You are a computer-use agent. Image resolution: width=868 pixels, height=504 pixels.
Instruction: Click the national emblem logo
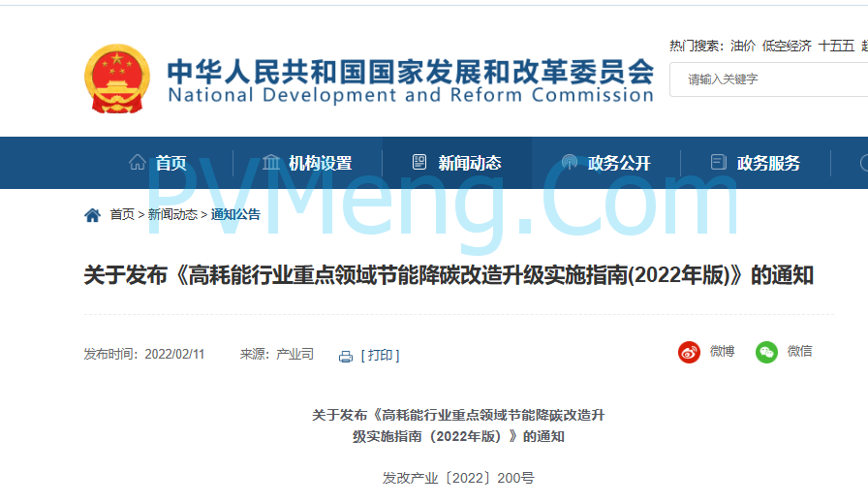pos(117,79)
